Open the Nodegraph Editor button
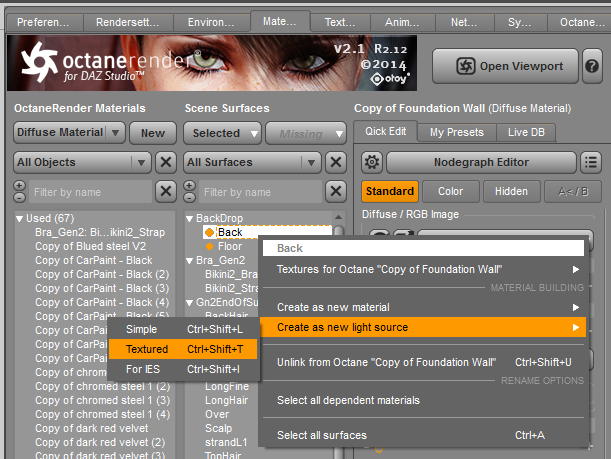The width and height of the screenshot is (611, 459). pyautogui.click(x=481, y=162)
